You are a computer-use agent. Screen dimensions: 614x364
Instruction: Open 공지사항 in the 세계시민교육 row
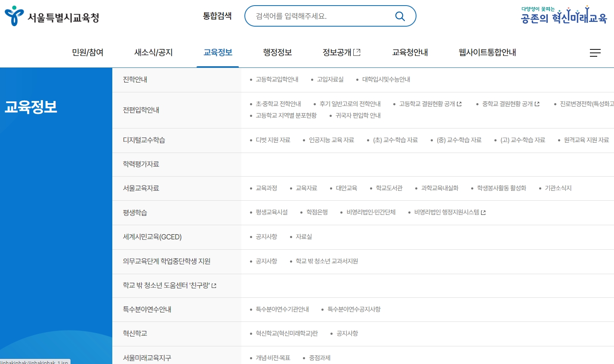pyautogui.click(x=266, y=237)
